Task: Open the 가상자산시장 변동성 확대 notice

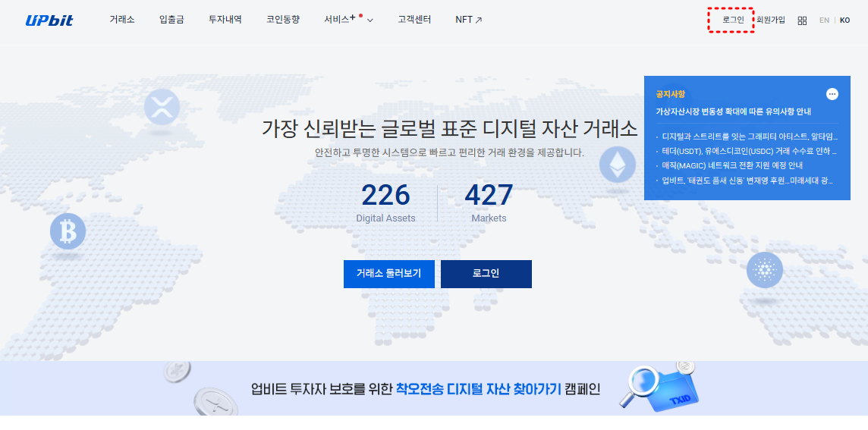Action: pyautogui.click(x=734, y=111)
